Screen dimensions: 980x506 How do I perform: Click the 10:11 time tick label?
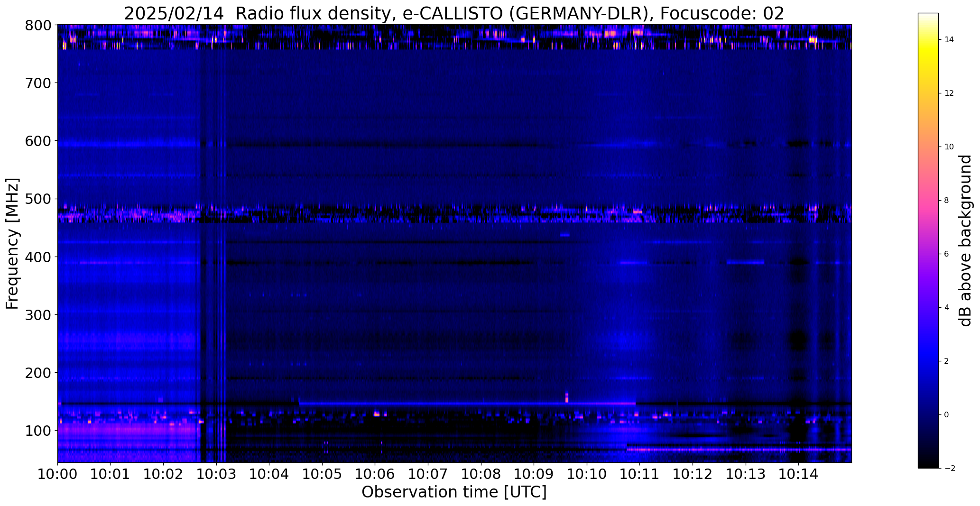click(x=640, y=474)
